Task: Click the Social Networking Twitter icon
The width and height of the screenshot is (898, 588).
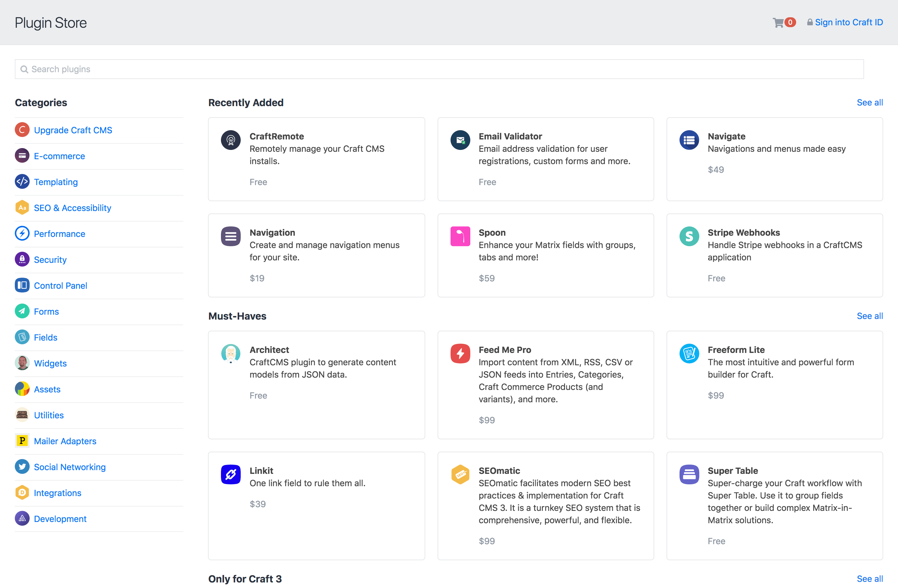Action: [22, 466]
